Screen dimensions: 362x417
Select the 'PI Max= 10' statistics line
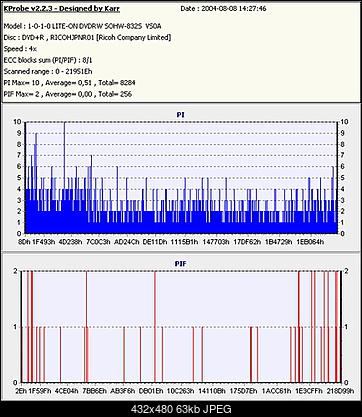(x=69, y=83)
